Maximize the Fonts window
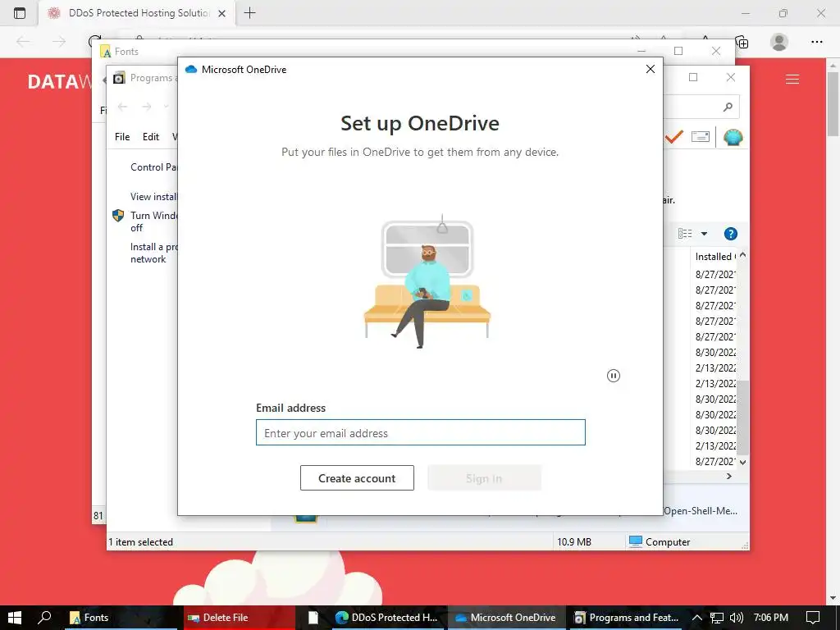This screenshot has width=840, height=630. (678, 51)
